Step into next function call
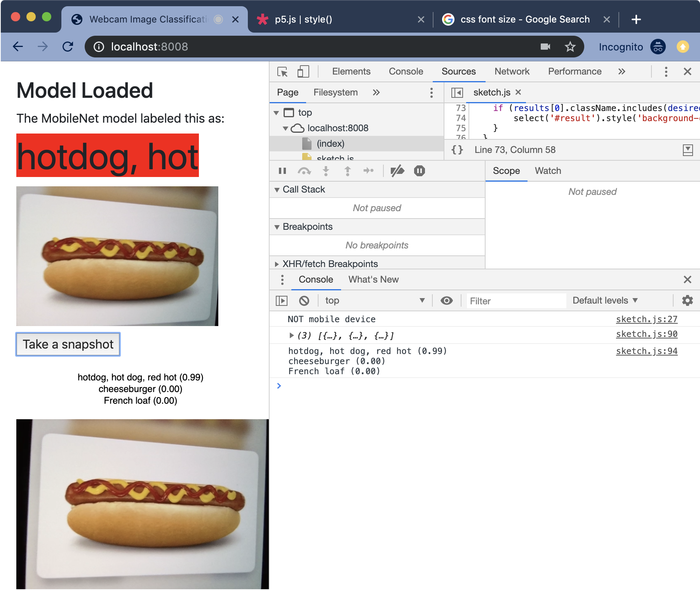 pos(326,171)
